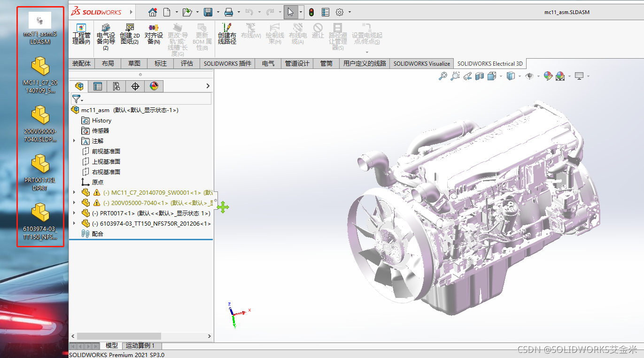Open the New document dropdown arrow
Viewport: 644px width, 358px height.
(177, 12)
